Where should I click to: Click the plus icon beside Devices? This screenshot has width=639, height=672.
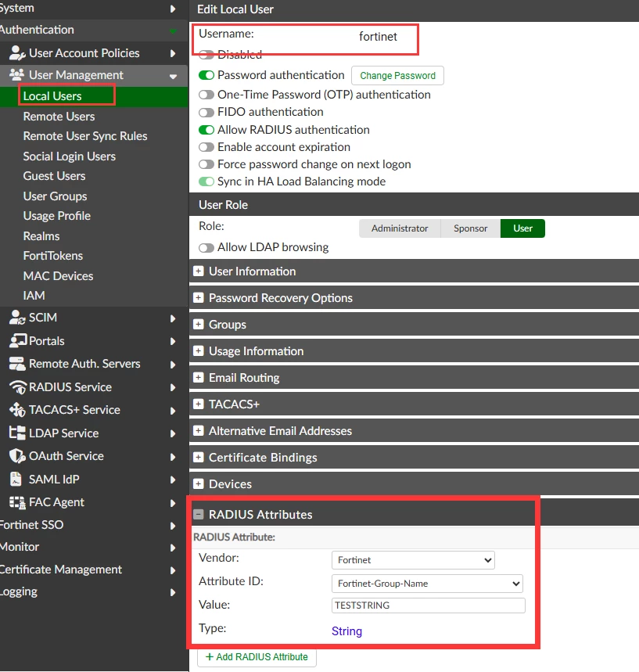tap(198, 483)
